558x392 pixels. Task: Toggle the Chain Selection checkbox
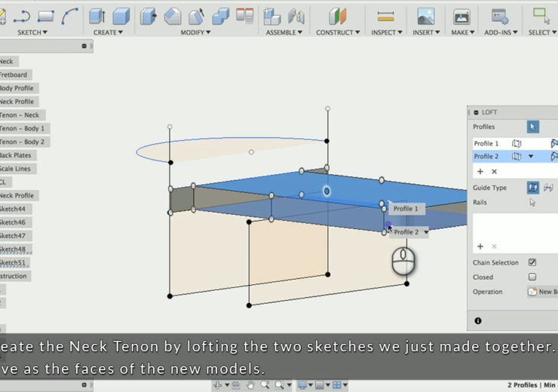coord(532,262)
